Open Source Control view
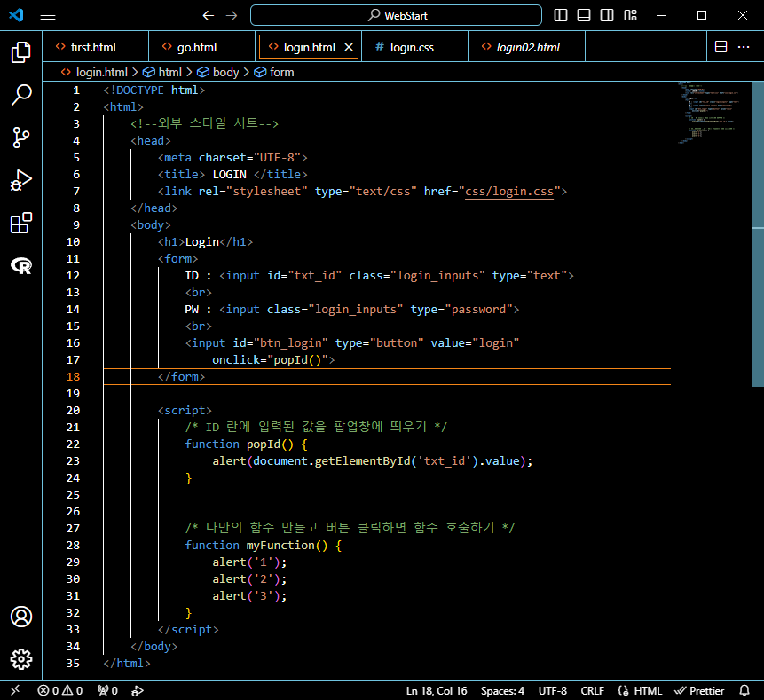Image resolution: width=764 pixels, height=700 pixels. 21,138
